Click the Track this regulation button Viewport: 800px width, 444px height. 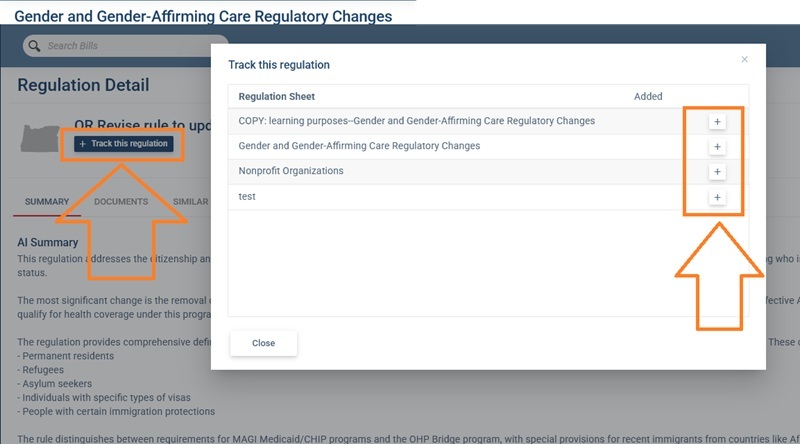125,144
